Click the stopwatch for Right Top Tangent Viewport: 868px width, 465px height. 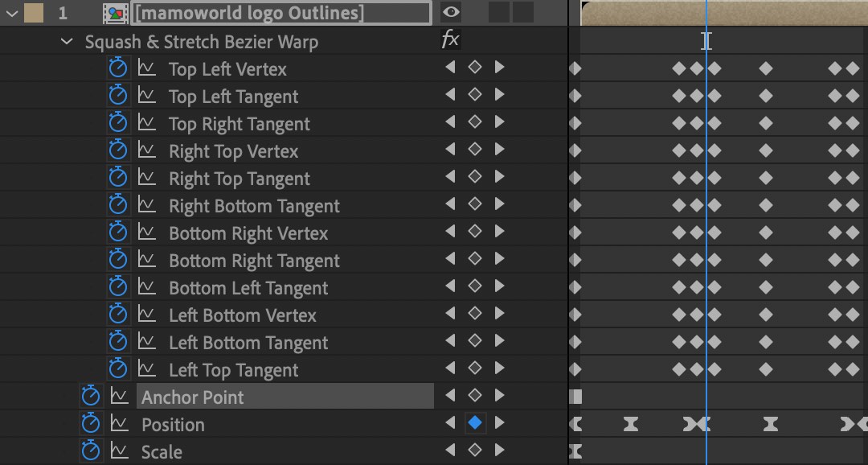click(x=118, y=178)
